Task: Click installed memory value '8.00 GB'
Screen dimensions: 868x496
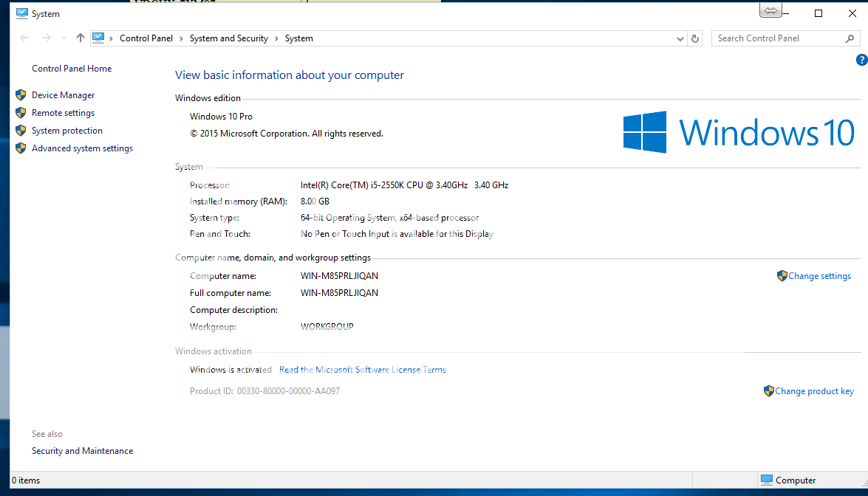Action: 315,201
